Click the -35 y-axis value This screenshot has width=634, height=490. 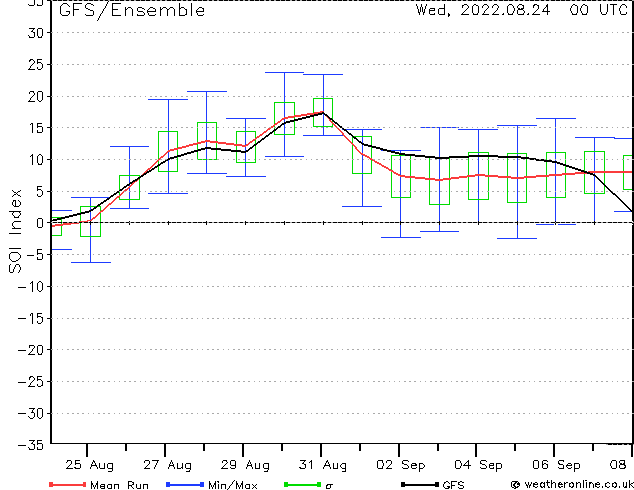(31, 445)
